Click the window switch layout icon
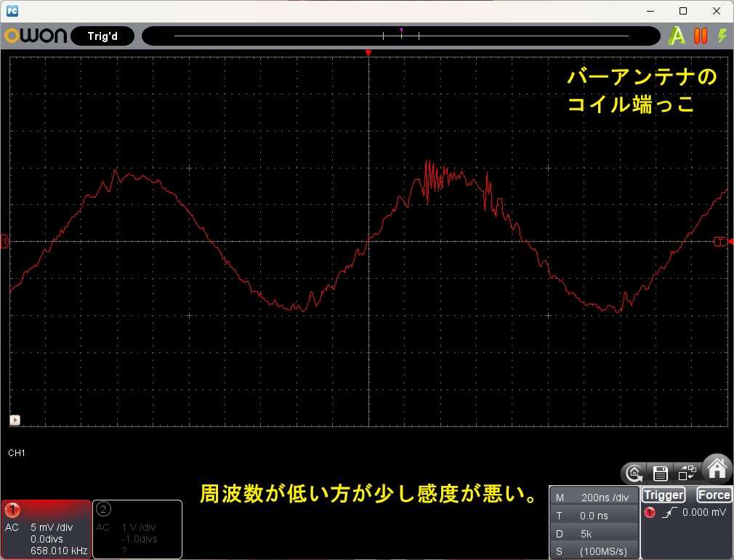The height and width of the screenshot is (560, 734). click(687, 473)
